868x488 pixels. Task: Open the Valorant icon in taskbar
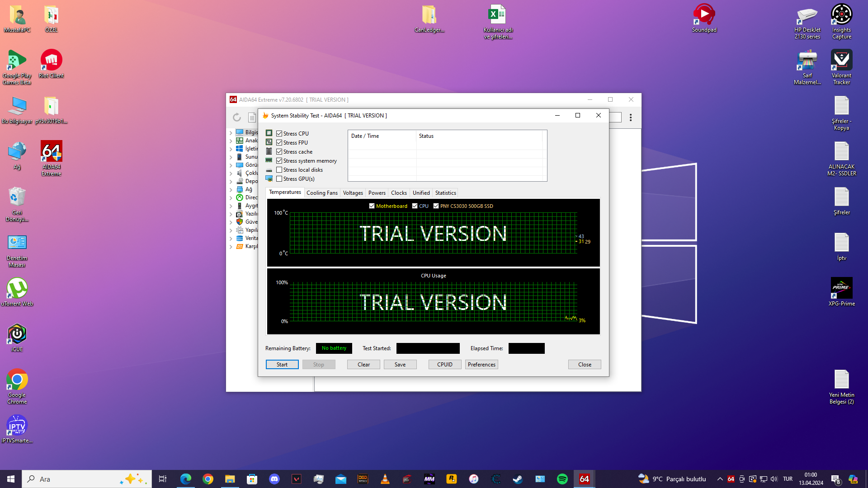[297, 479]
